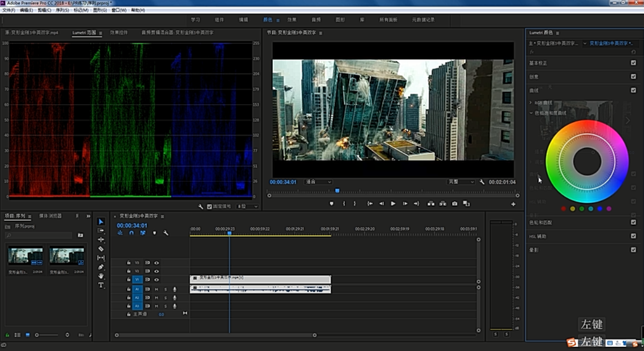This screenshot has width=644, height=351.
Task: Toggle the HSL 辅助 section checkbox
Action: click(633, 236)
